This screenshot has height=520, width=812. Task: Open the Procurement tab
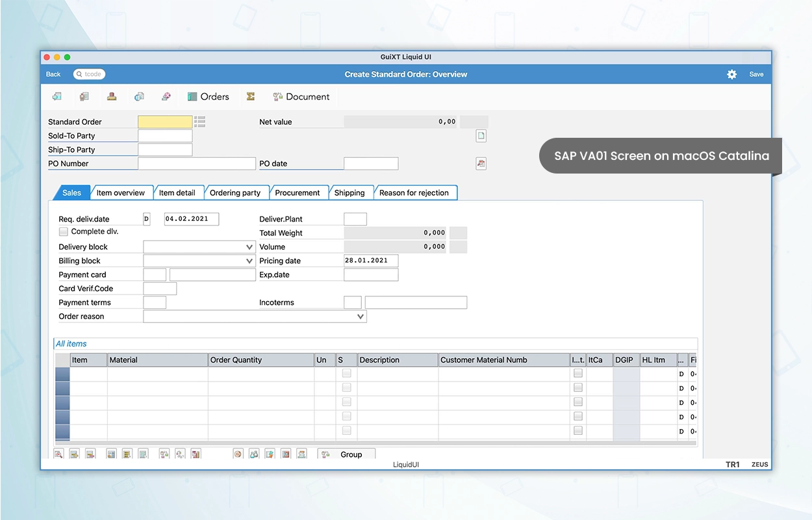tap(298, 192)
